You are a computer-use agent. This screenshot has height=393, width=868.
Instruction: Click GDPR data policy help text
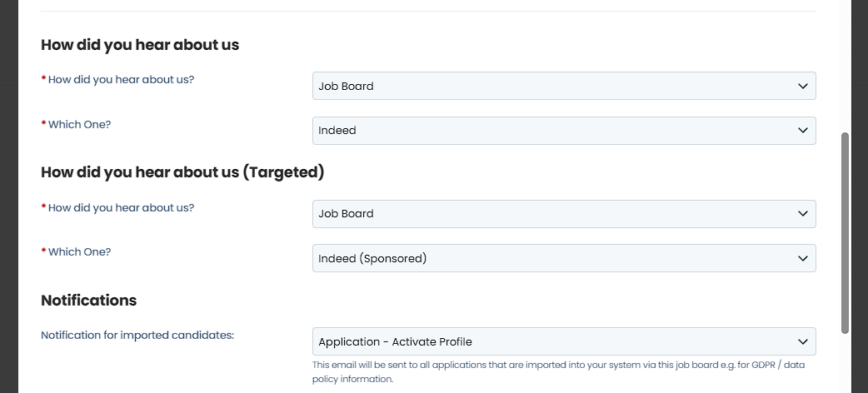pyautogui.click(x=559, y=372)
